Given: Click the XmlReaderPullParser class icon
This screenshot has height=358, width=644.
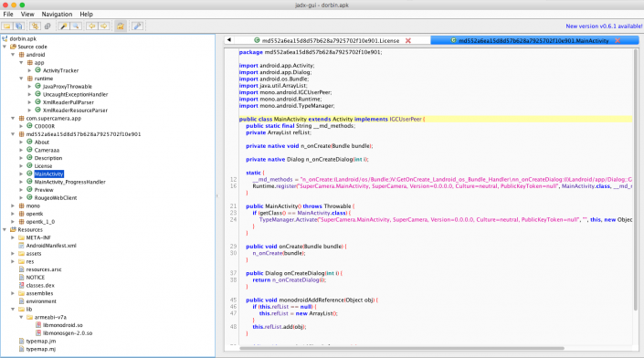Looking at the screenshot, I should 37,102.
